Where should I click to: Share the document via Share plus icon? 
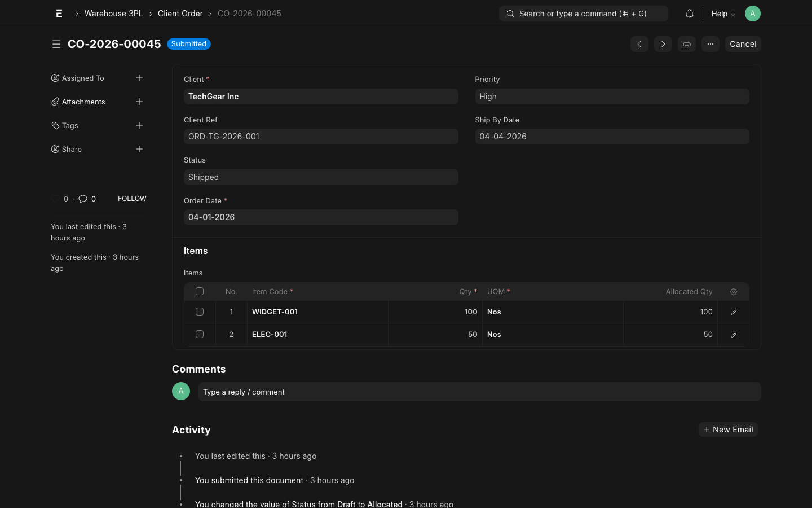tap(139, 149)
